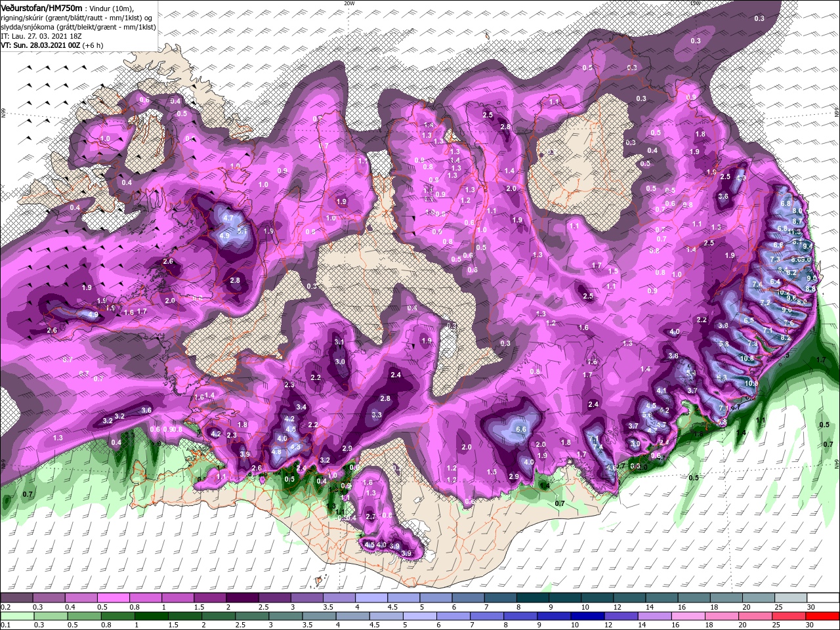Select snow legend swatch between 18 and 20

[x=725, y=598]
